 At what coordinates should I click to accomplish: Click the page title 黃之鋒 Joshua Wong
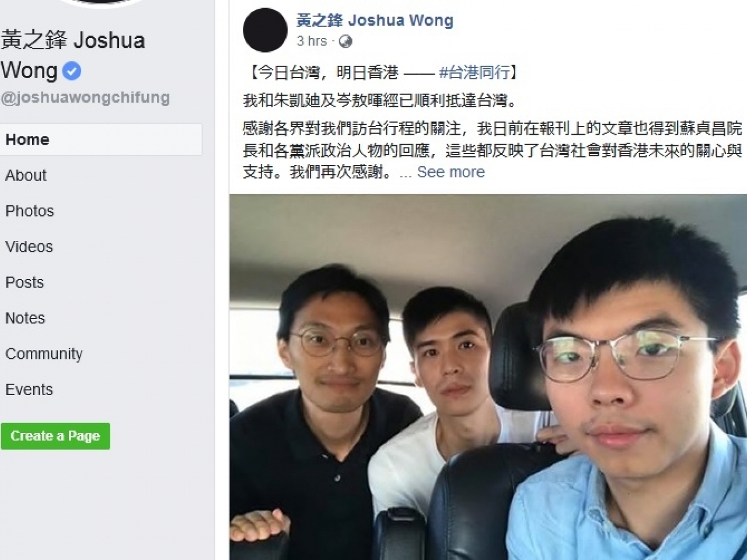point(73,55)
